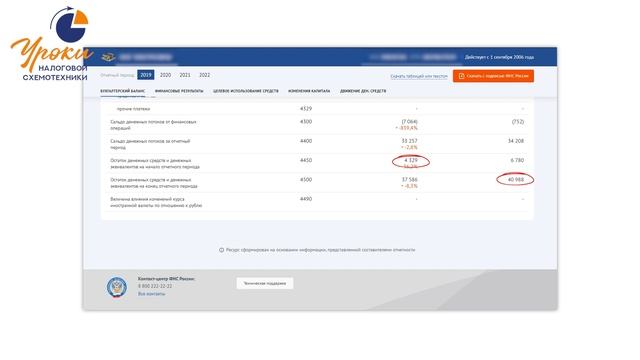Open the Финансовые результаты tab
The image size is (640, 360).
tap(179, 91)
